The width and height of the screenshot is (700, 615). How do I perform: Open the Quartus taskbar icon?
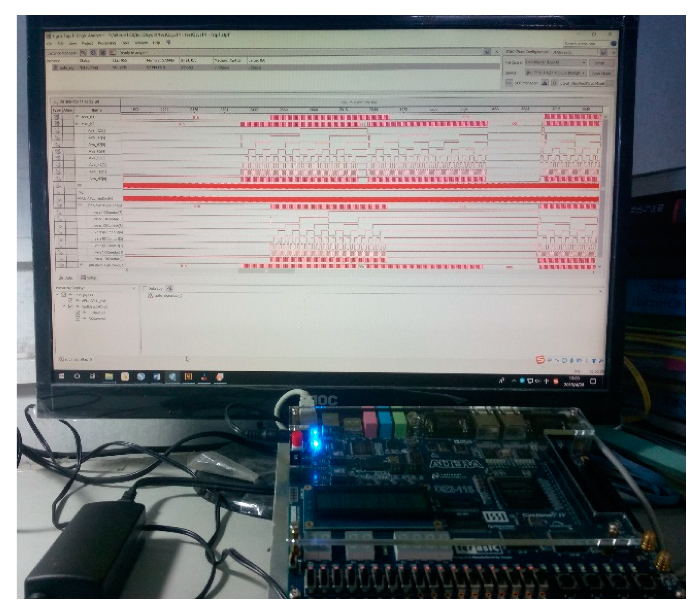coord(172,377)
